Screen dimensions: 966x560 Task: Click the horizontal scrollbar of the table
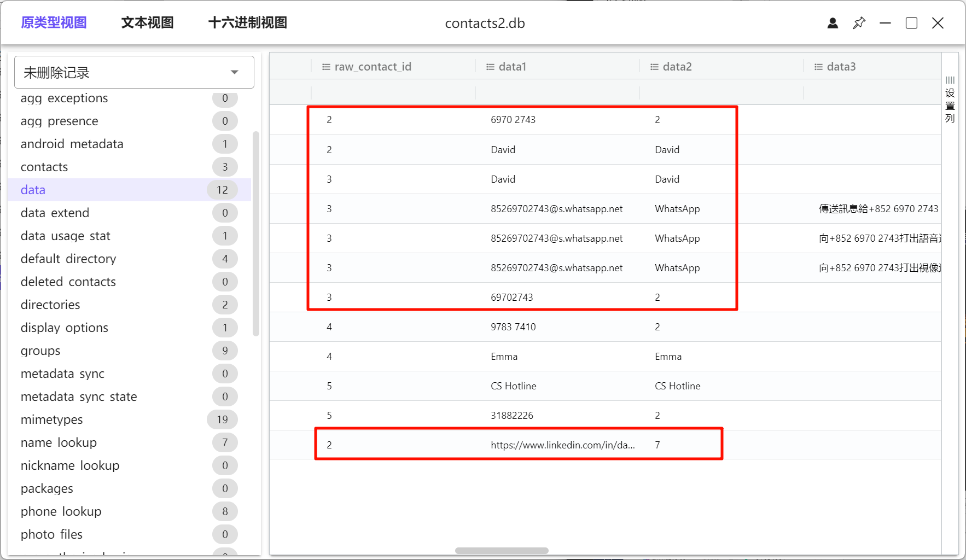(502, 551)
